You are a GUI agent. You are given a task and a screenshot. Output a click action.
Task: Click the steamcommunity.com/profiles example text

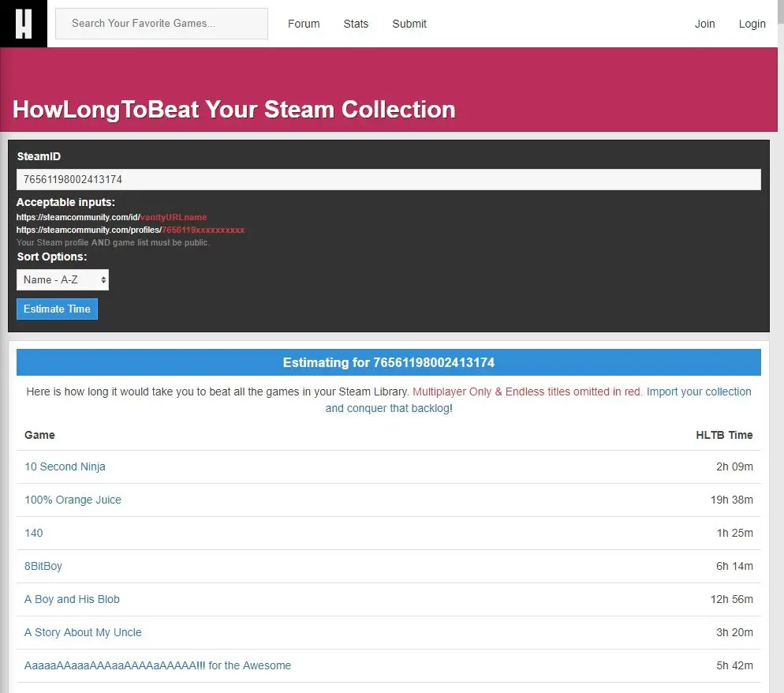130,230
